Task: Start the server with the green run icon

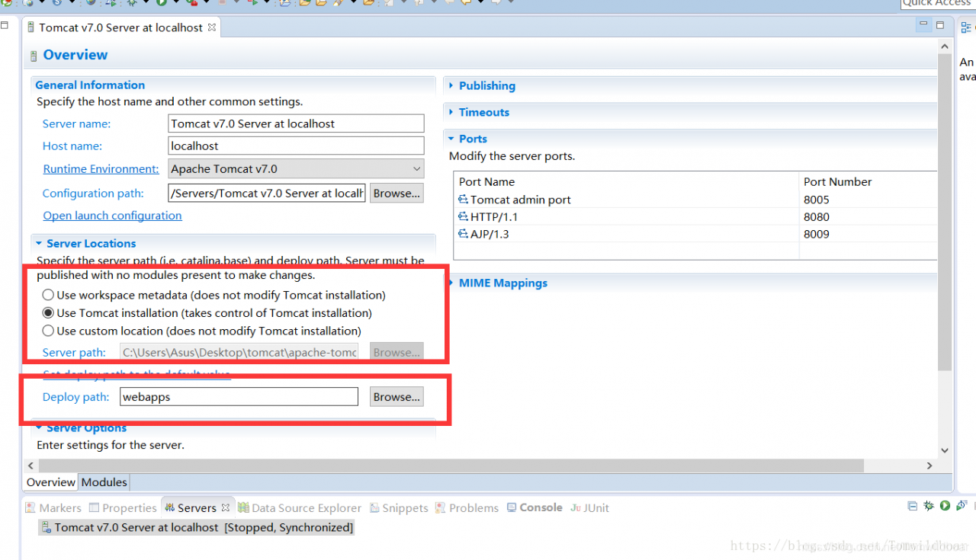Action: (x=945, y=505)
